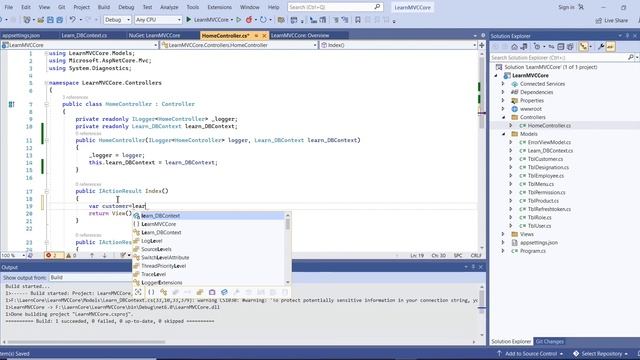Click Show All Files icon in Solution Explorer
Screen dimensions: 640x360
pos(570,47)
